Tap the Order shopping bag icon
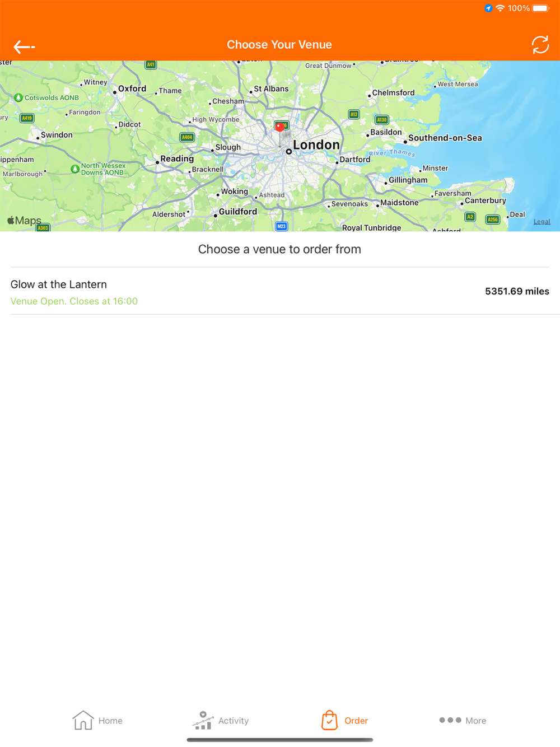The image size is (560, 747). click(x=330, y=720)
